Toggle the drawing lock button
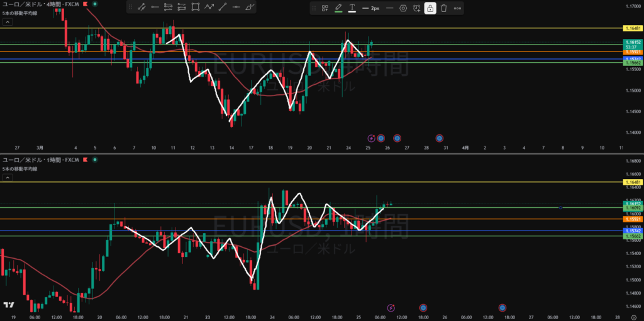 430,8
